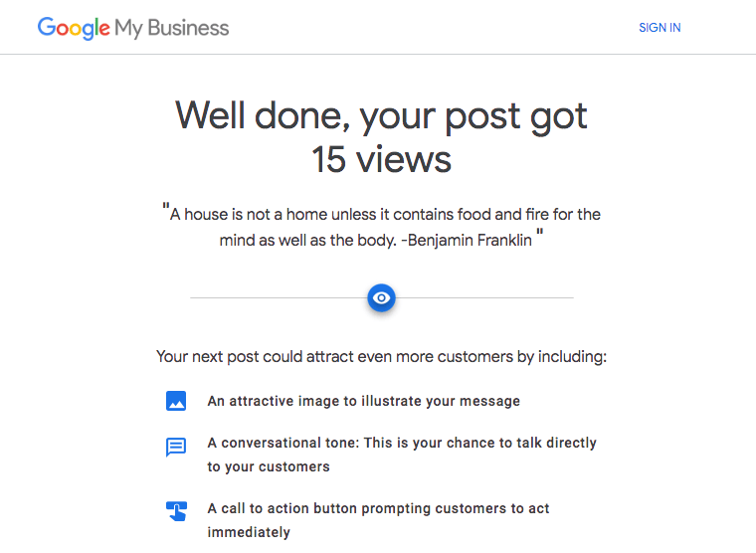
Task: Click "An attractive image to illustrate" tip text
Action: pos(363,402)
